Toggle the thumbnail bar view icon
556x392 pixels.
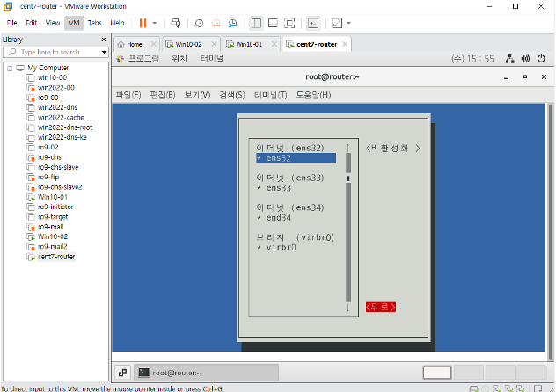point(273,24)
